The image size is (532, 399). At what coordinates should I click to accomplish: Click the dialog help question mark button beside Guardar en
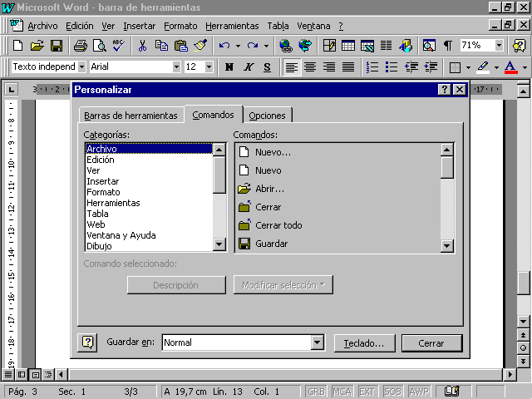pos(87,342)
